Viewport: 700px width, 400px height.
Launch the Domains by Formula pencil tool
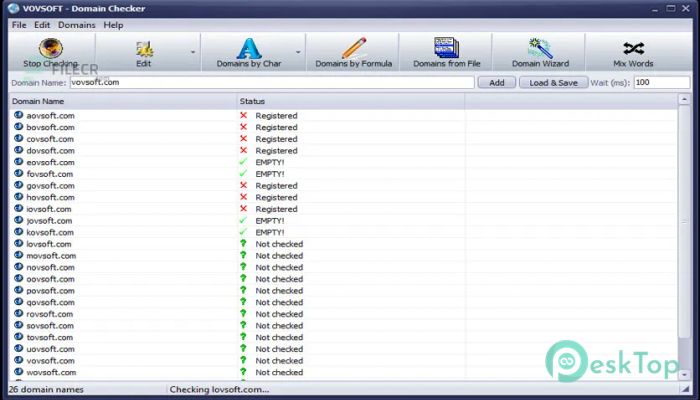click(x=354, y=52)
